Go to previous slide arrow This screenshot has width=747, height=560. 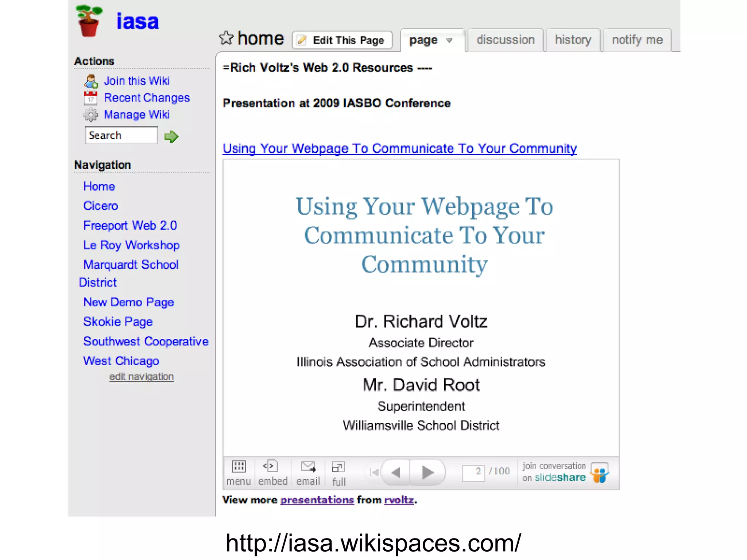(396, 472)
